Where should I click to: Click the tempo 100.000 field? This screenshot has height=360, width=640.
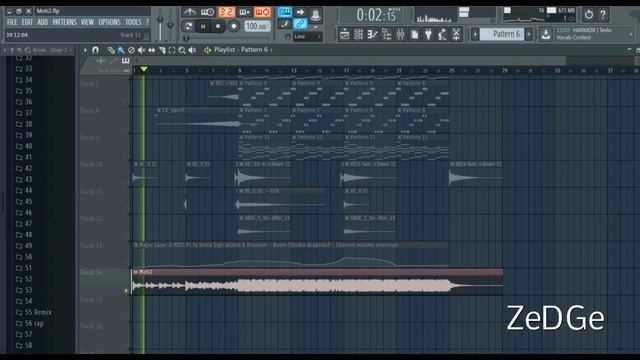[x=257, y=27]
